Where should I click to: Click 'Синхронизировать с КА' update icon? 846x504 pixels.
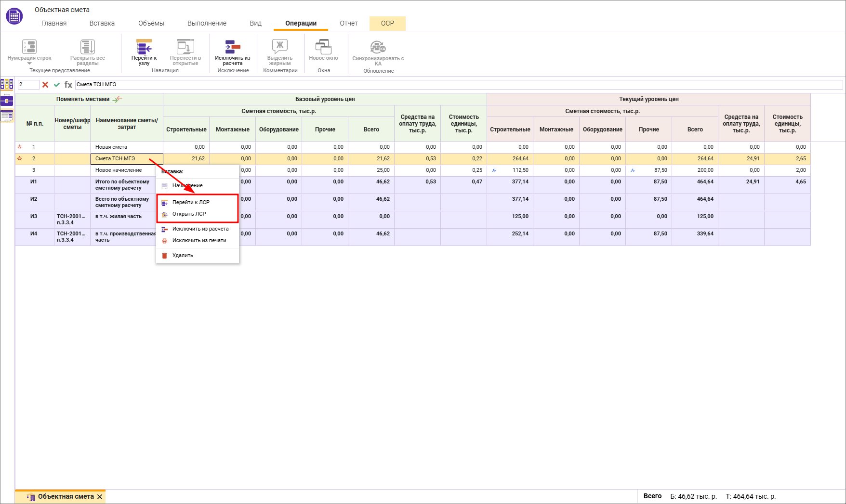pyautogui.click(x=378, y=48)
